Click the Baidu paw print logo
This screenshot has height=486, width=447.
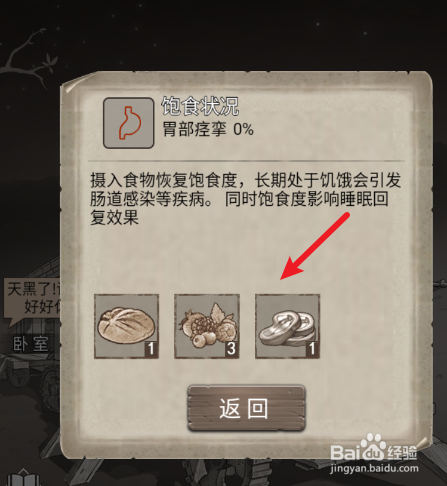375,447
